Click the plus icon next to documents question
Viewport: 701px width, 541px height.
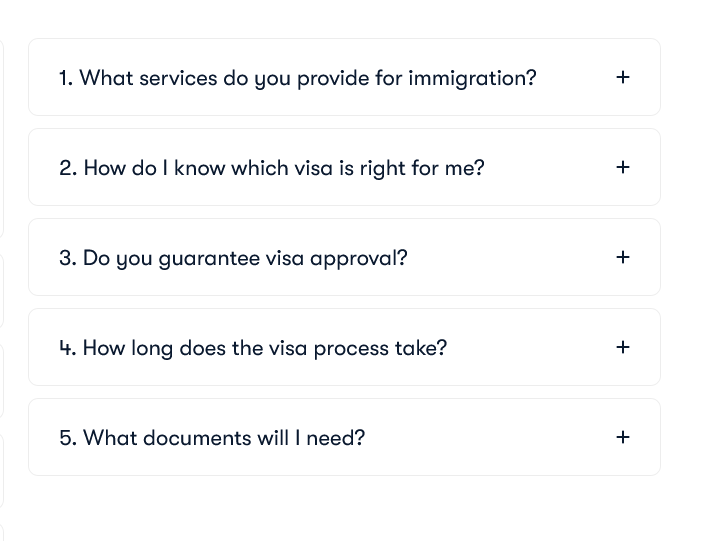(x=622, y=437)
